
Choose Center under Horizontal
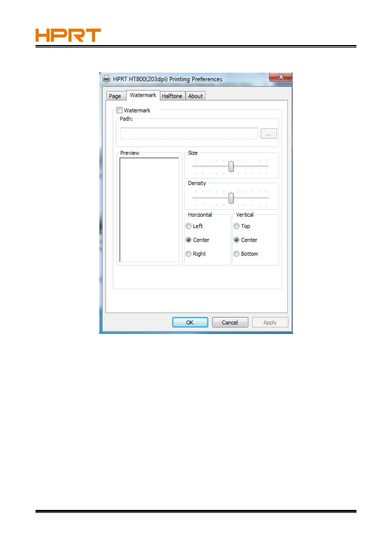tap(189, 240)
